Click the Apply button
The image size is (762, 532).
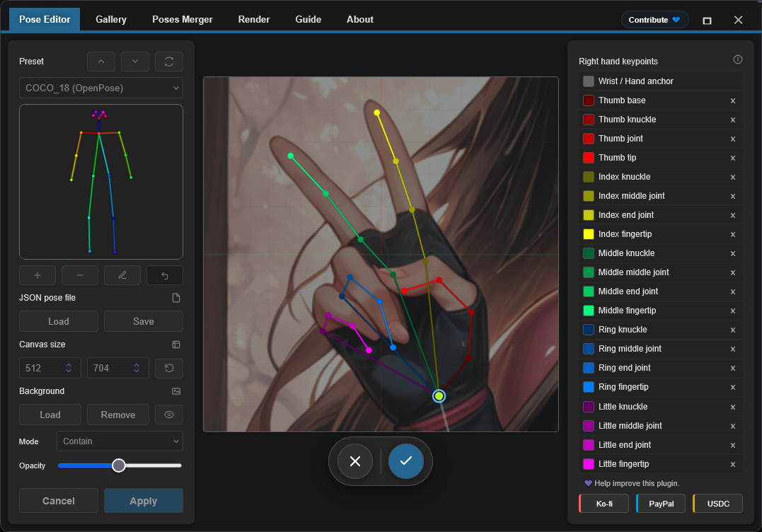144,501
